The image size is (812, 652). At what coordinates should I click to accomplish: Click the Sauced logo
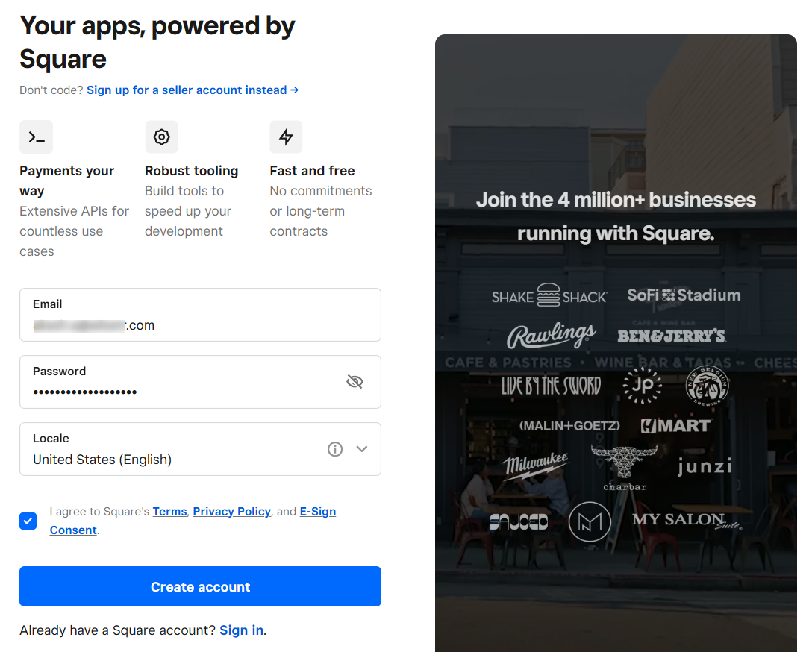pos(519,521)
